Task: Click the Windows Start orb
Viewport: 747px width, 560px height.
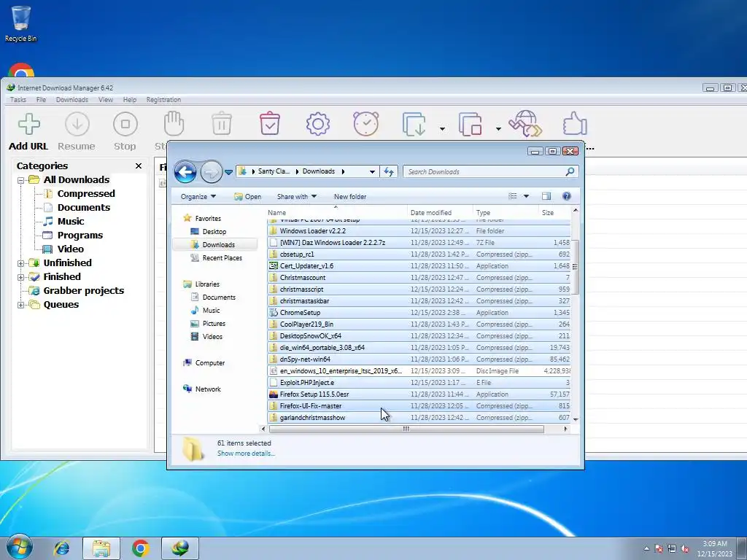Action: (20, 548)
